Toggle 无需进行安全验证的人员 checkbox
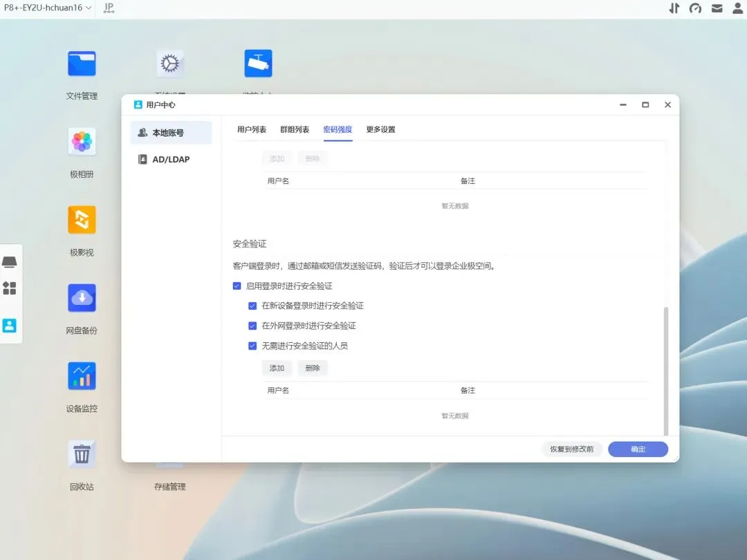Screen dimensions: 747x560 252,346
